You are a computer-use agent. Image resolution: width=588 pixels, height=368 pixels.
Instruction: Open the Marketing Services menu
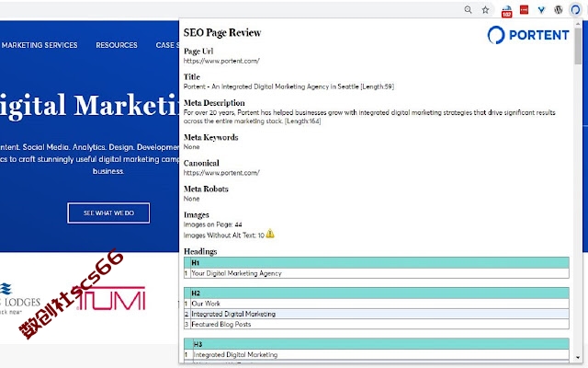point(40,45)
